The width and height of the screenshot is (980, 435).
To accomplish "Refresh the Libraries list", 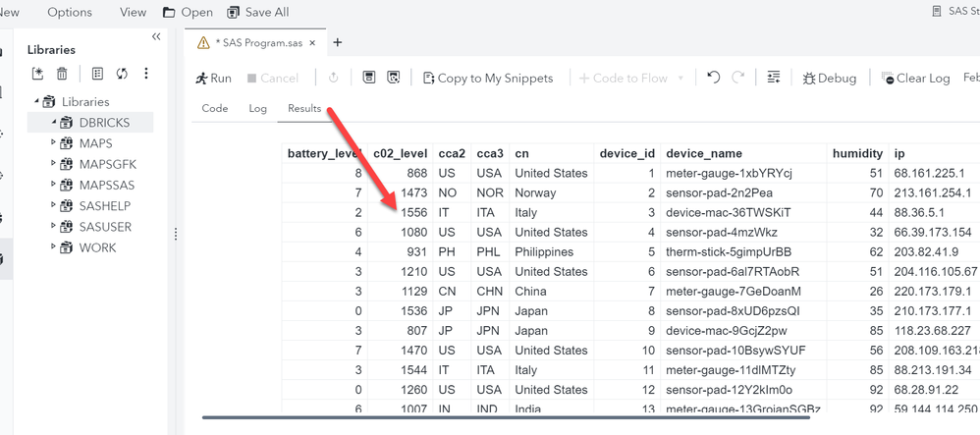I will click(x=122, y=74).
